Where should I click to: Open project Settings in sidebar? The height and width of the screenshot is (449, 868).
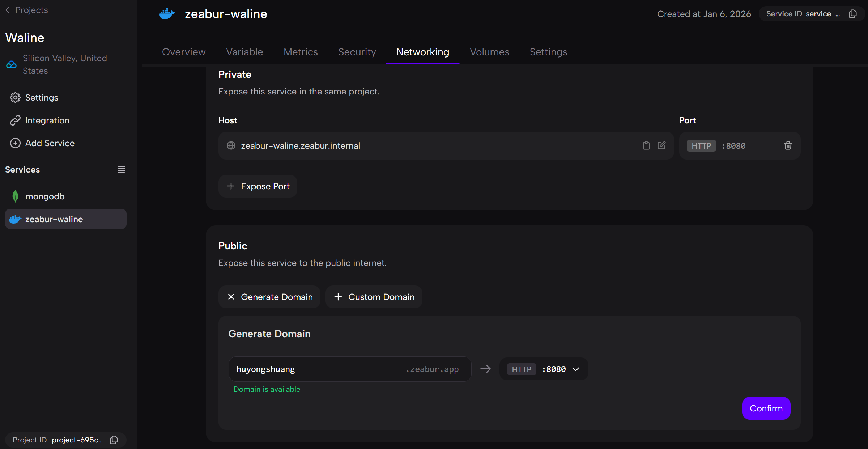tap(41, 97)
